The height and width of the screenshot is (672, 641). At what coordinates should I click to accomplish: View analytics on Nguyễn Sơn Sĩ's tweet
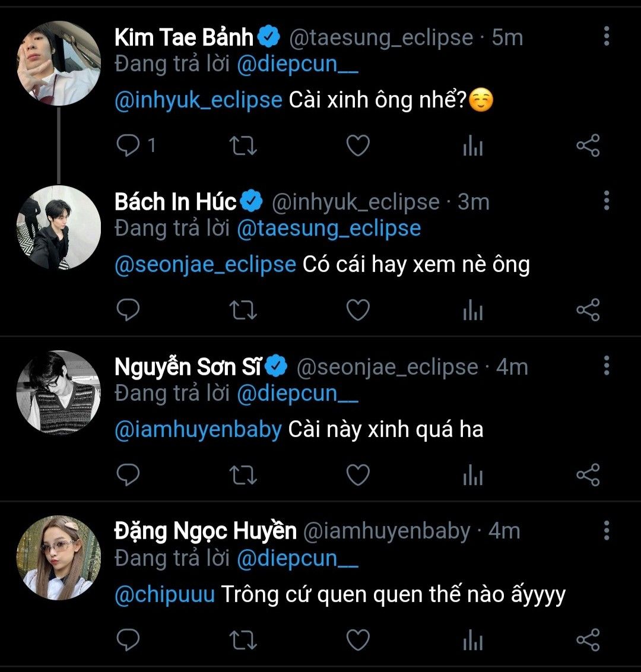pos(473,476)
